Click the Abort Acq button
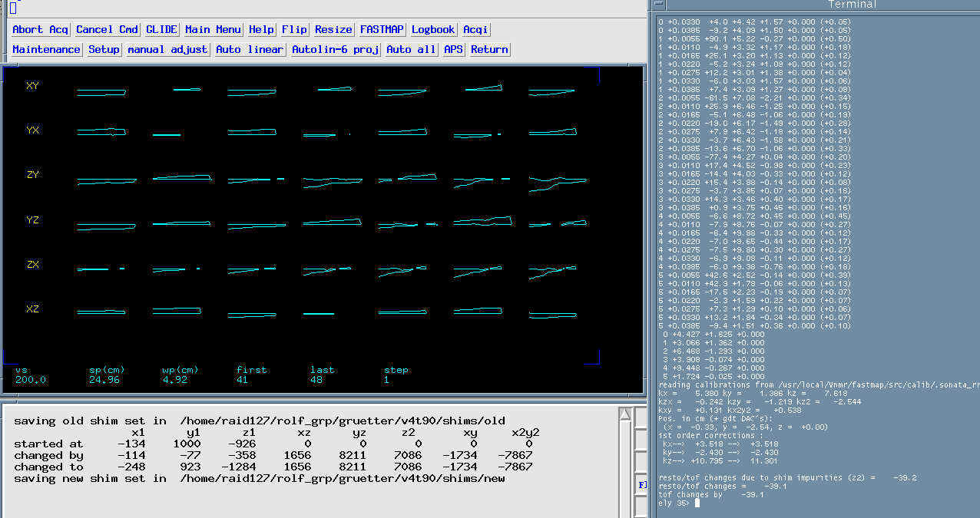Viewport: 980px width, 518px height. [x=41, y=29]
